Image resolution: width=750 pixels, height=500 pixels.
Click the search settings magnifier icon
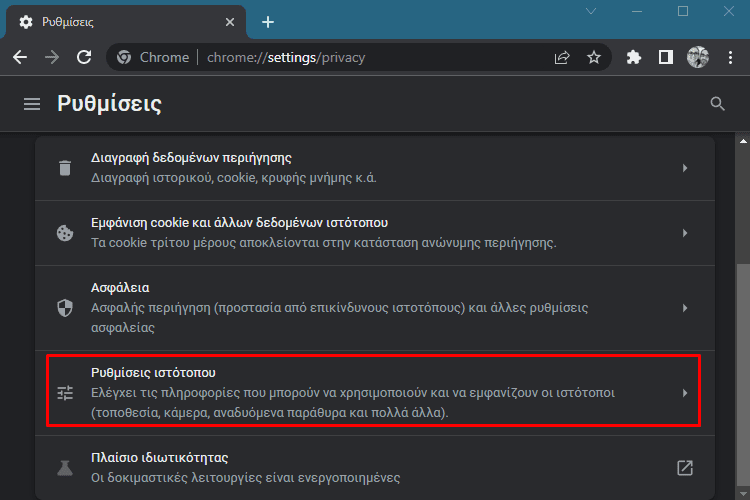tap(717, 104)
